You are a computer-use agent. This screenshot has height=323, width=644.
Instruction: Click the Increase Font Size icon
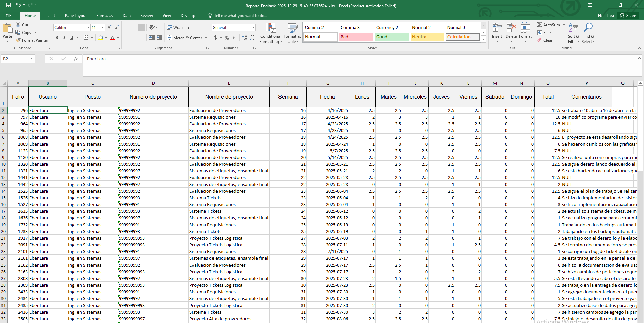coord(109,28)
